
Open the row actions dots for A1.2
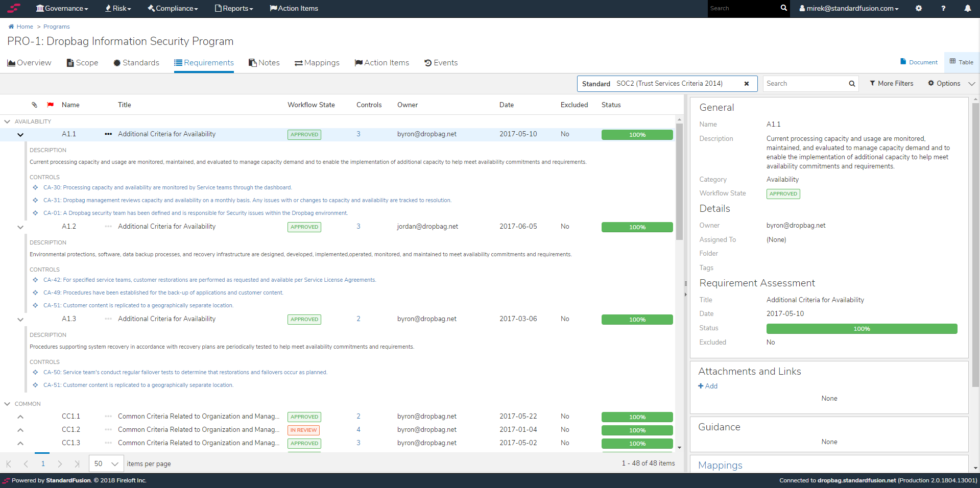point(108,227)
